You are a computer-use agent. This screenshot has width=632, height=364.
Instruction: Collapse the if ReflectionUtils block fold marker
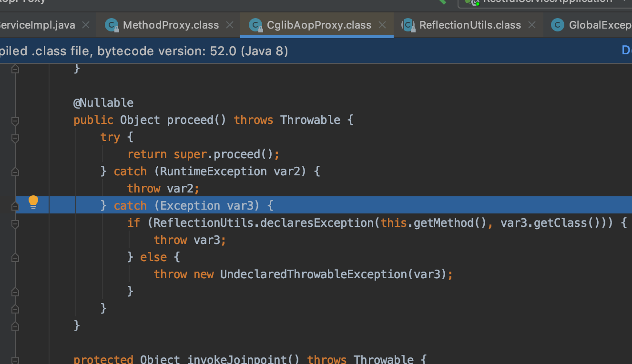tap(15, 223)
